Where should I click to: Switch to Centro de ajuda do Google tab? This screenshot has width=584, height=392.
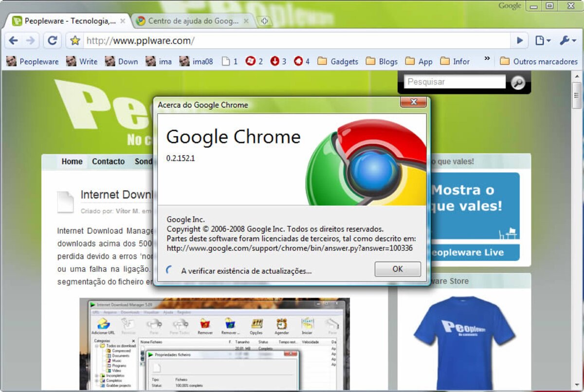coord(193,21)
